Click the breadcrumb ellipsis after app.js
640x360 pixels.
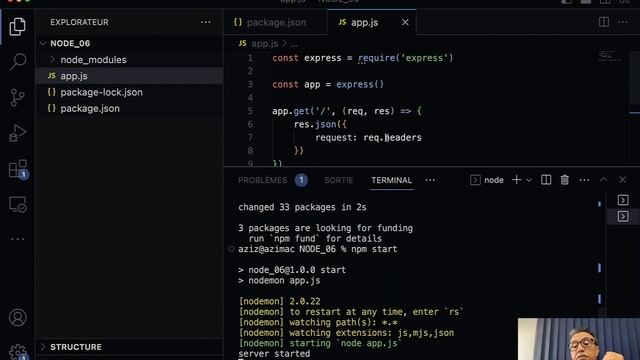point(294,44)
